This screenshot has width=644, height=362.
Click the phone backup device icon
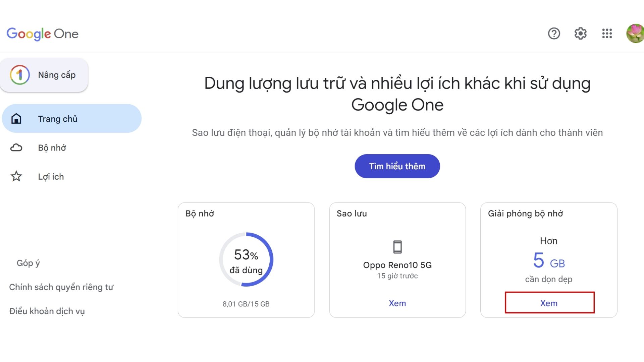coord(397,247)
